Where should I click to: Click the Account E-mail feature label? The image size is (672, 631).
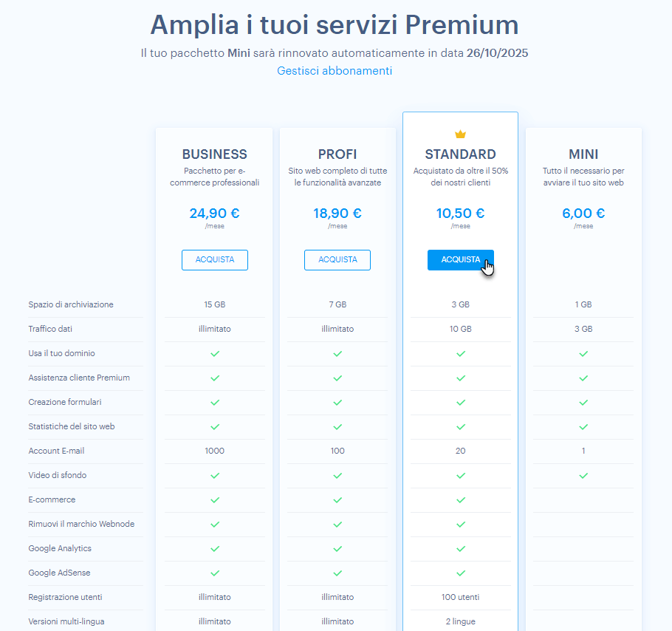[56, 451]
